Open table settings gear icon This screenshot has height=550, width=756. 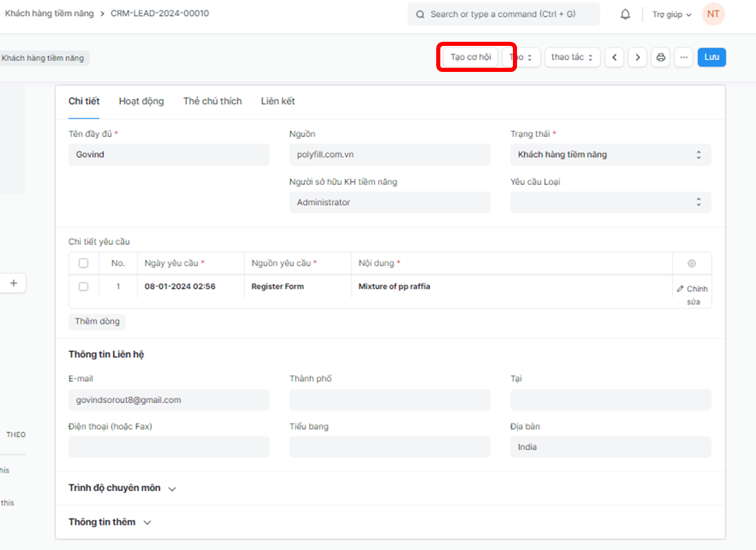click(x=692, y=263)
